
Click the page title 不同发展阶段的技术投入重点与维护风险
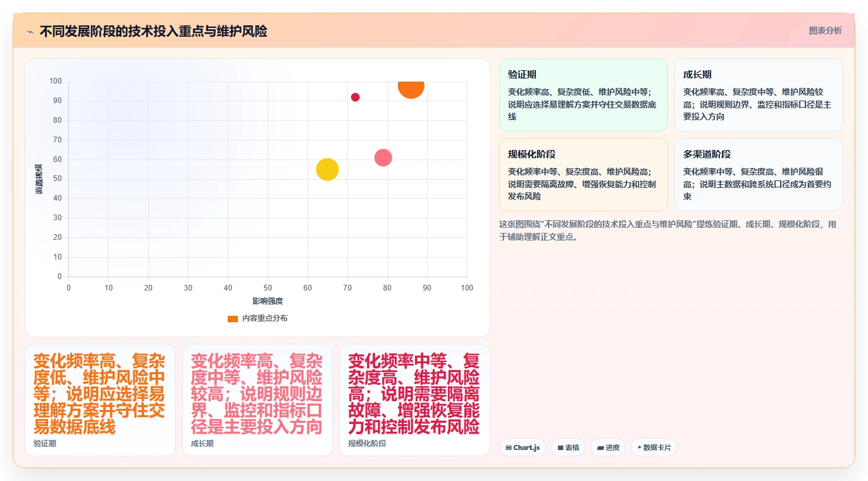coord(153,32)
